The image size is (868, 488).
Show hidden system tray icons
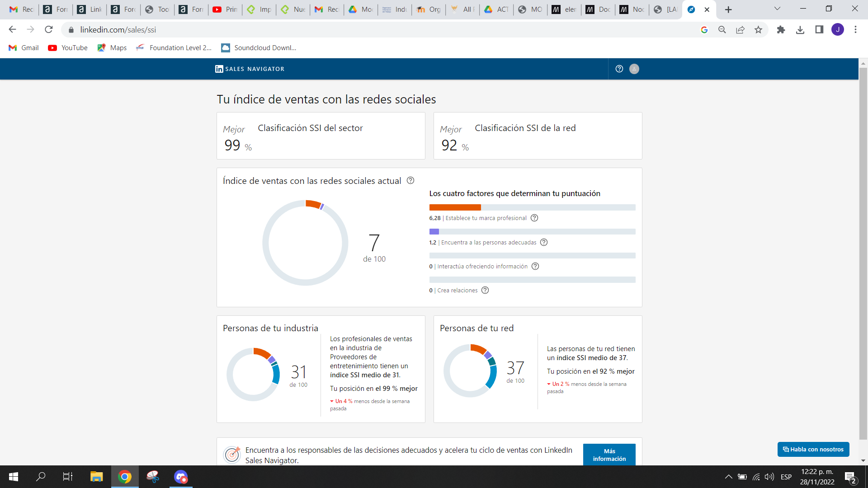728,477
